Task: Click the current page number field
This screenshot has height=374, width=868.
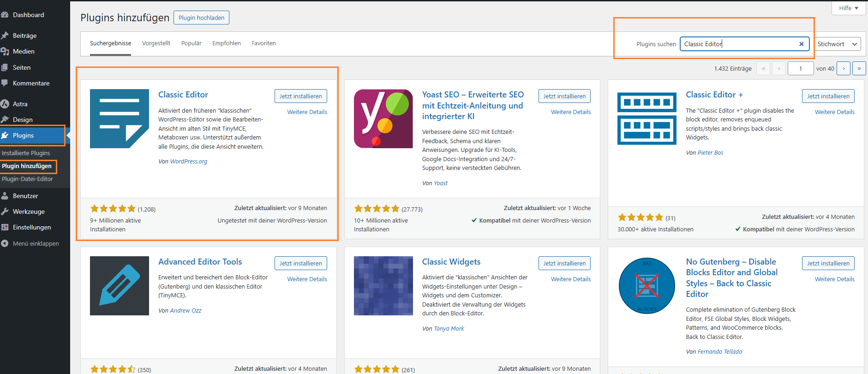Action: 800,68
